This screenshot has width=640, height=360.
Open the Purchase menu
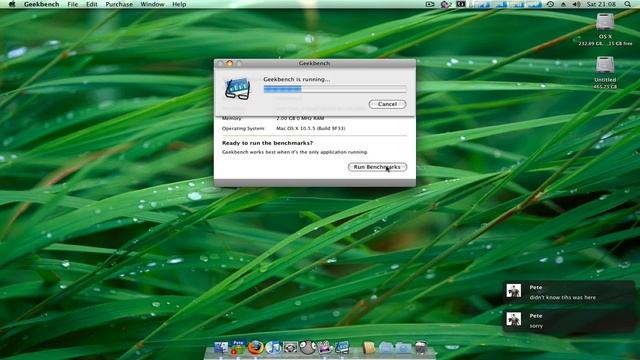119,4
